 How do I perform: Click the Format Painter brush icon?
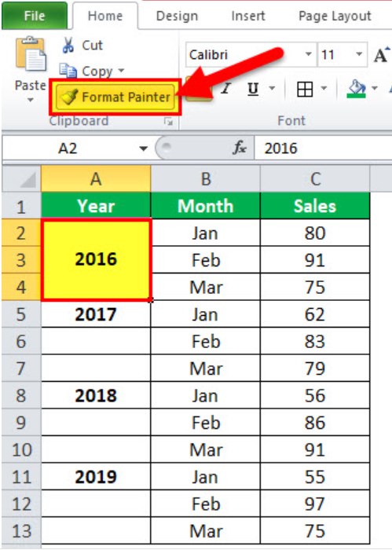tap(68, 97)
